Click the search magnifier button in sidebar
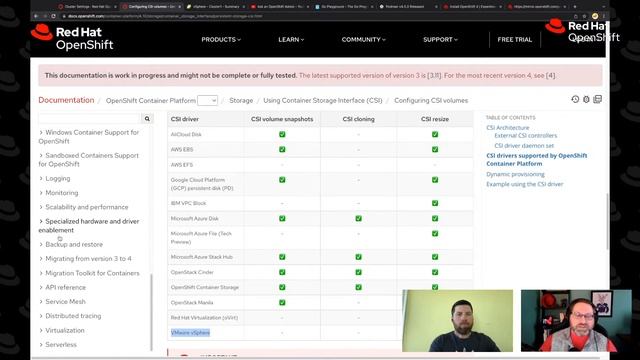Image resolution: width=640 pixels, height=360 pixels. 147,119
